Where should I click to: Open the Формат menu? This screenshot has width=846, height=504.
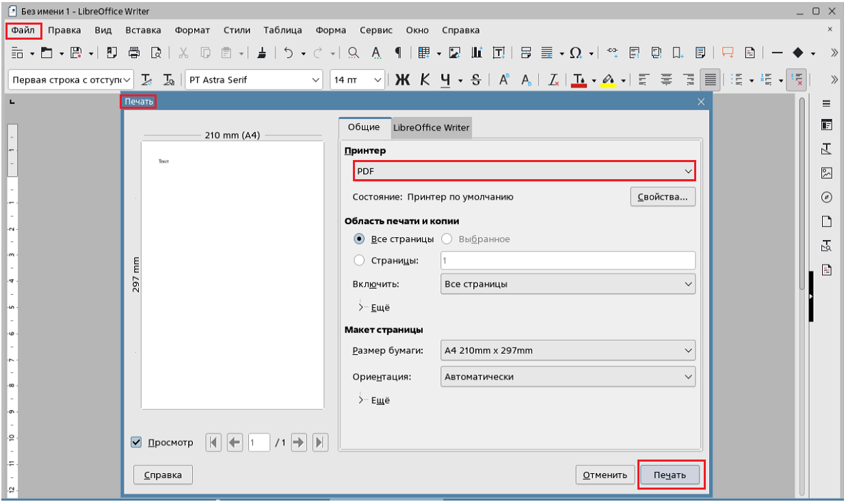[x=192, y=30]
